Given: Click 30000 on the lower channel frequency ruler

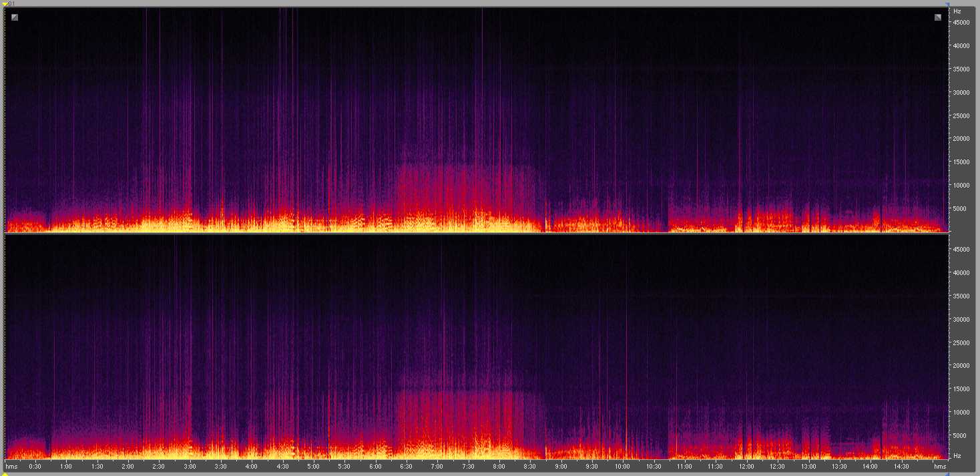Looking at the screenshot, I should [961, 319].
